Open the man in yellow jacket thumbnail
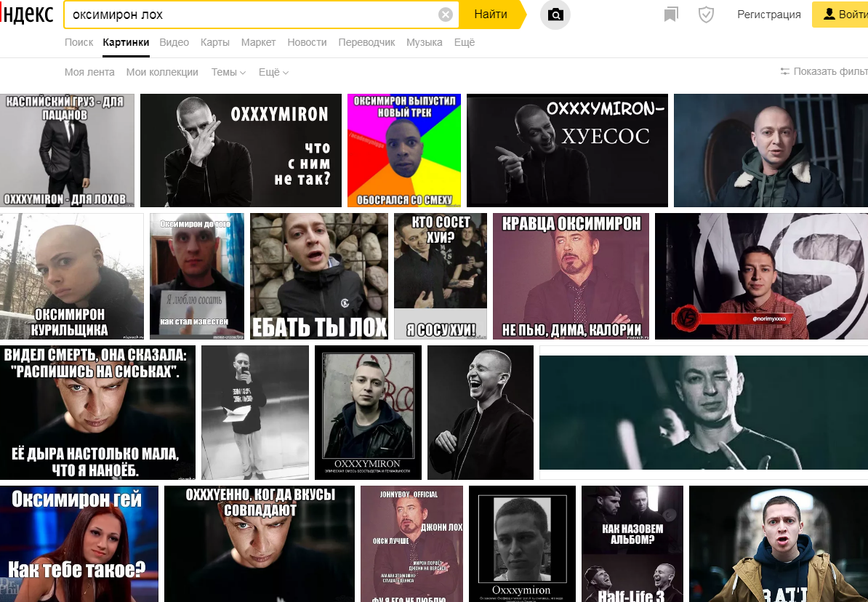This screenshot has width=868, height=602. click(779, 544)
